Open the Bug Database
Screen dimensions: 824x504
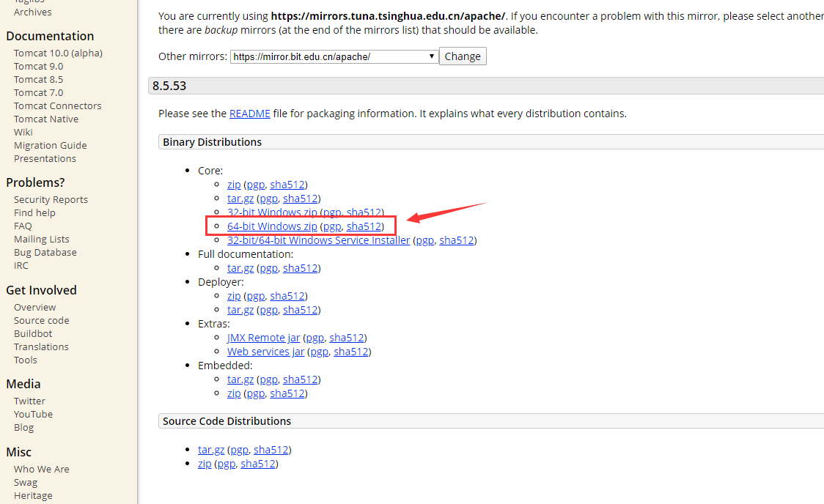coord(45,252)
